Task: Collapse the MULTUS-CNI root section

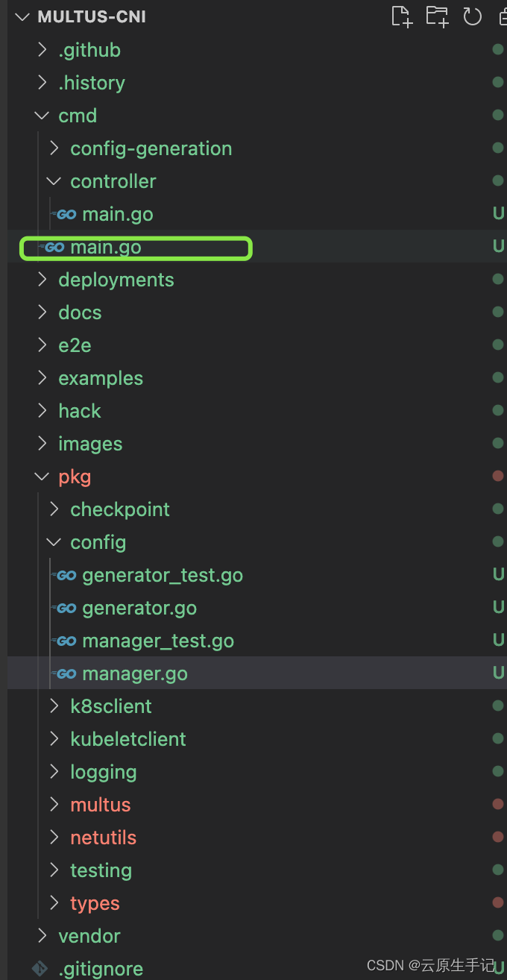Action: 23,16
